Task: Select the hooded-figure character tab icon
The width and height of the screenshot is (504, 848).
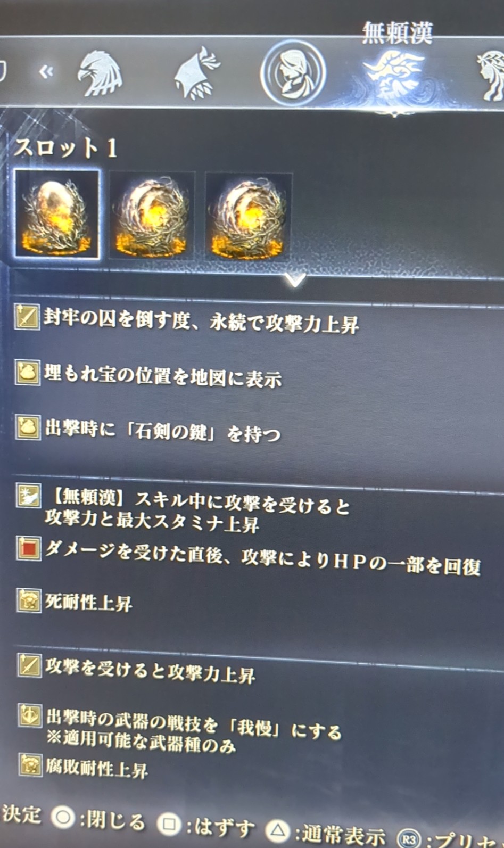Action: (196, 73)
